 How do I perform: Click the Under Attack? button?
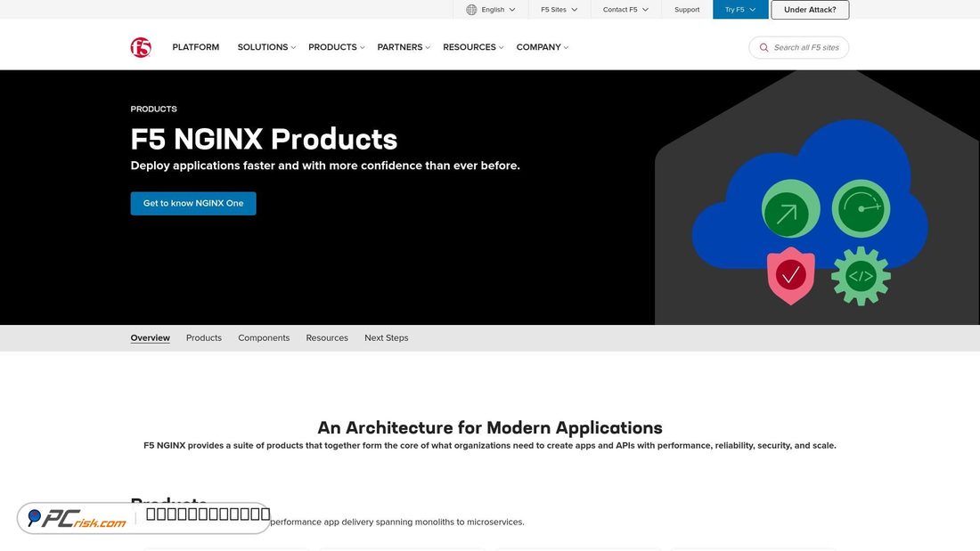click(810, 10)
